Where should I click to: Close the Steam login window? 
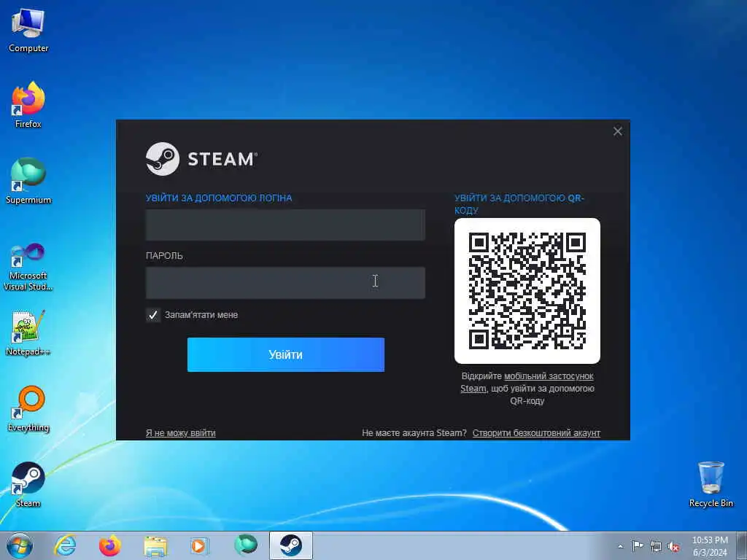pyautogui.click(x=617, y=131)
